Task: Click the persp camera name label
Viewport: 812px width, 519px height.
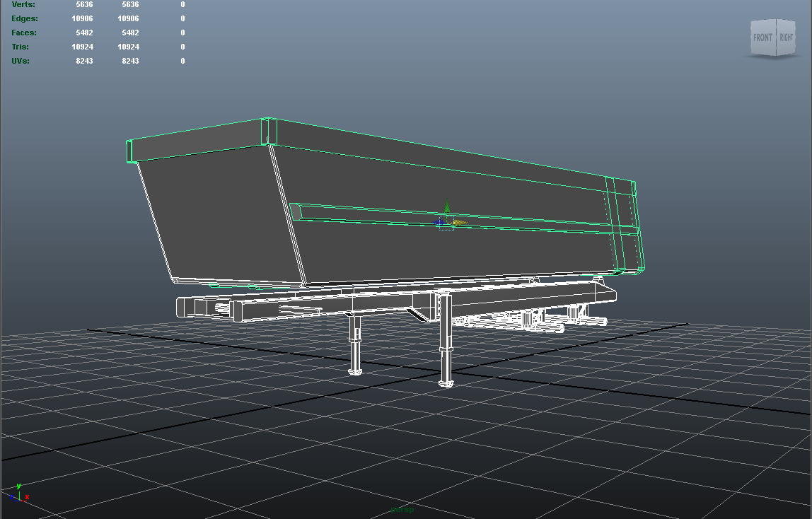Action: [x=402, y=510]
